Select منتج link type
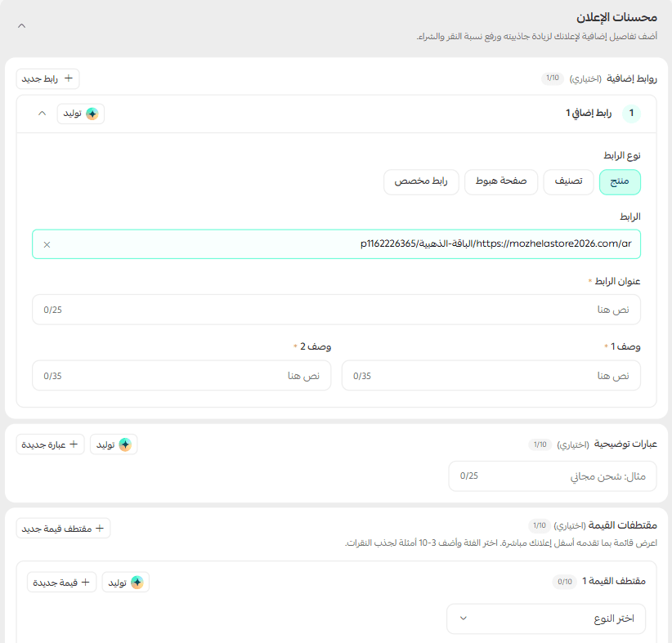 point(620,181)
